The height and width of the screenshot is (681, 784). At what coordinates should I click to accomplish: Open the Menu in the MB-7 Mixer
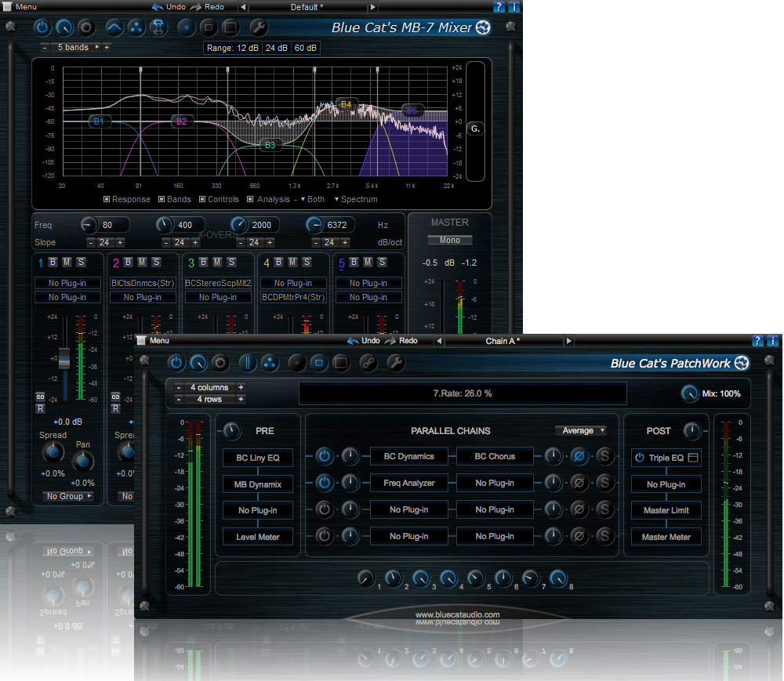[x=20, y=7]
